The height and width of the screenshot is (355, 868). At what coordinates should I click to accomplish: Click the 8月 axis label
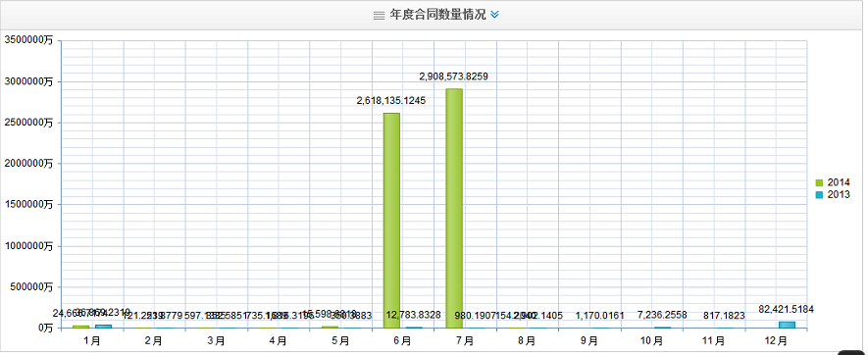click(x=527, y=340)
